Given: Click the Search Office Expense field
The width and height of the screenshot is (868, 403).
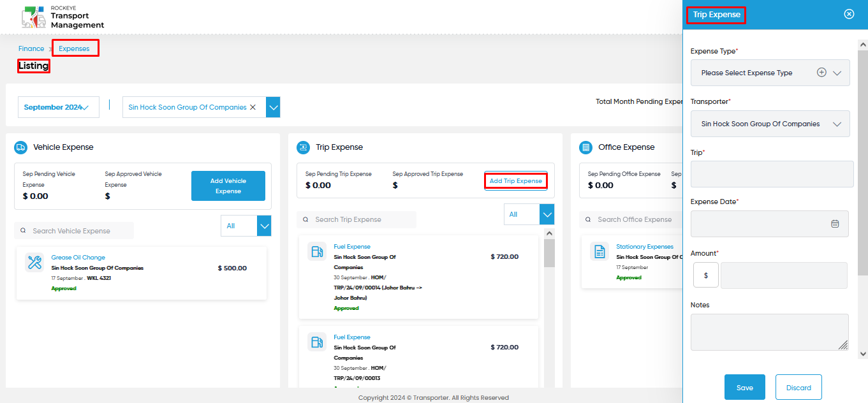Looking at the screenshot, I should pos(631,219).
